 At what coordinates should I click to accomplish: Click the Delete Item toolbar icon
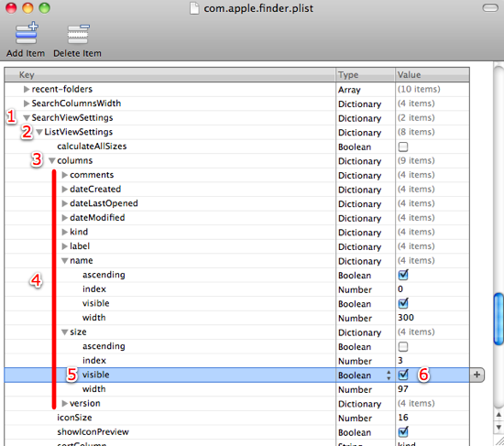78,34
